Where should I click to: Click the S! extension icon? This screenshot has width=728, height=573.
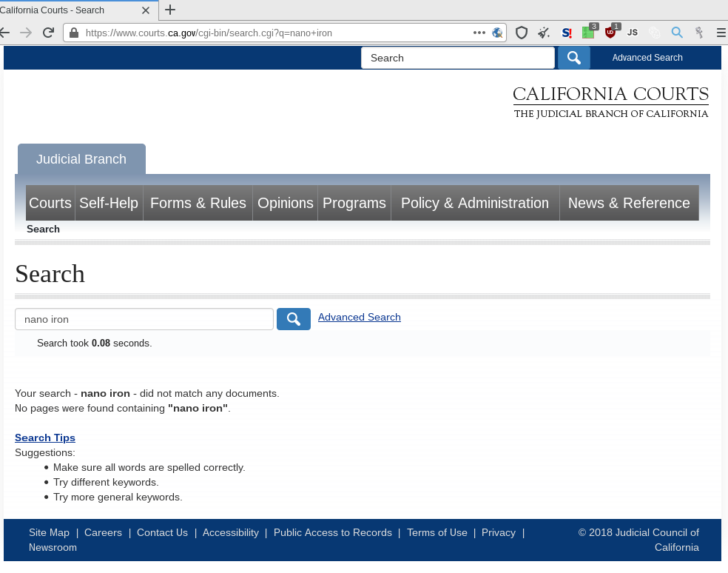[x=567, y=33]
